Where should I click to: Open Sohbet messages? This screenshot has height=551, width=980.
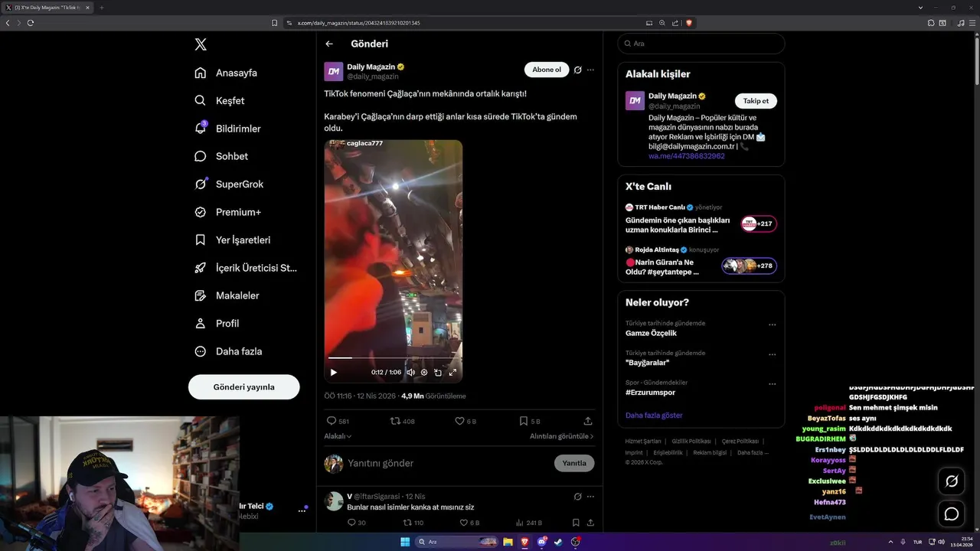coord(221,156)
